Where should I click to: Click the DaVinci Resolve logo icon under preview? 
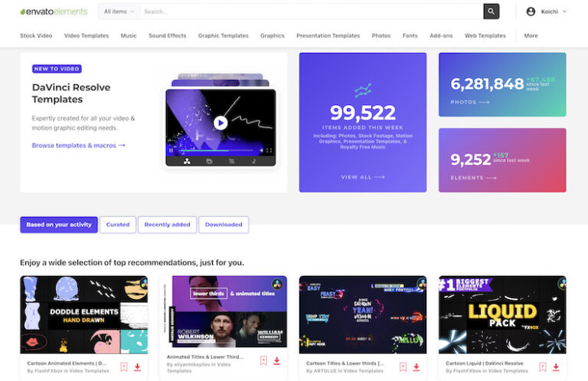coord(187,161)
